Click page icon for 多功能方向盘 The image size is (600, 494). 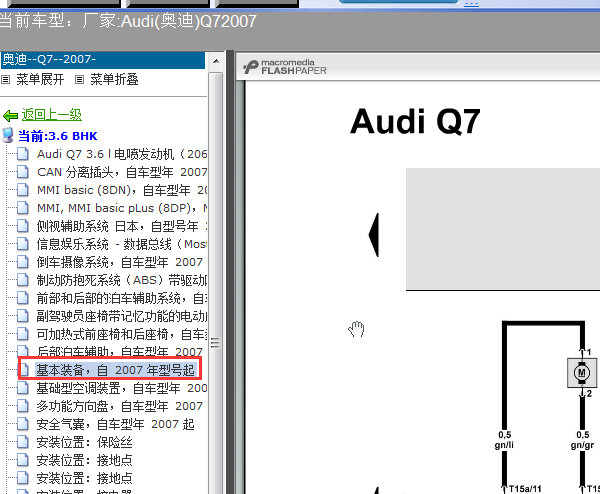[x=23, y=406]
